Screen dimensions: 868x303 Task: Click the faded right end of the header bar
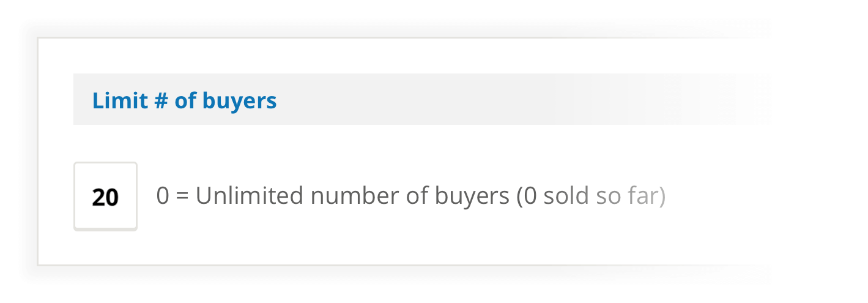click(x=722, y=99)
